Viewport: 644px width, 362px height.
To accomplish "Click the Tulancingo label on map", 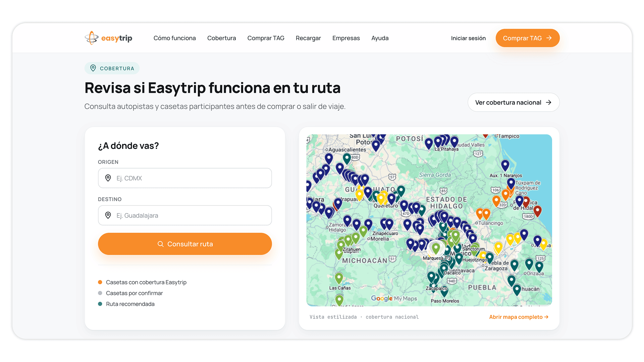I will tap(490, 223).
